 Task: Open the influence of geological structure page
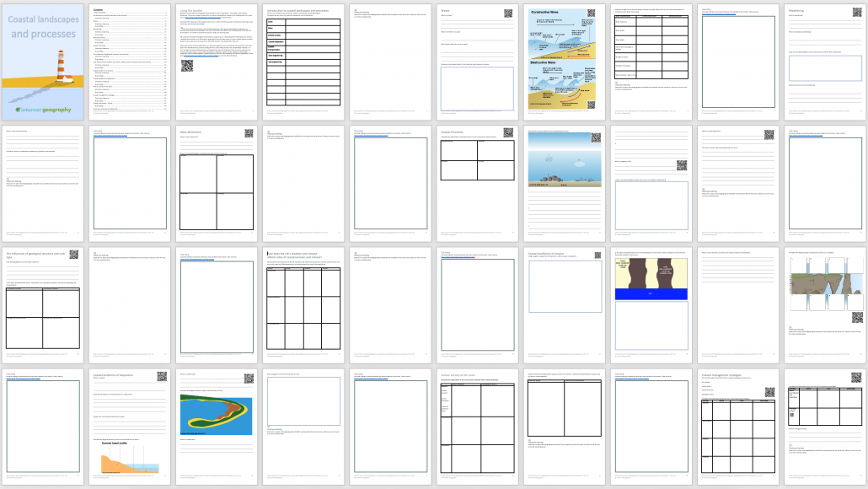[x=43, y=305]
